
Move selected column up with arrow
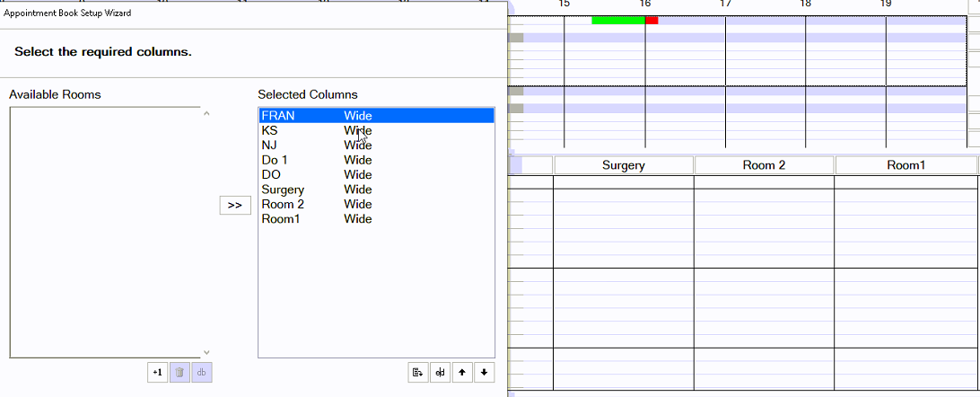462,372
